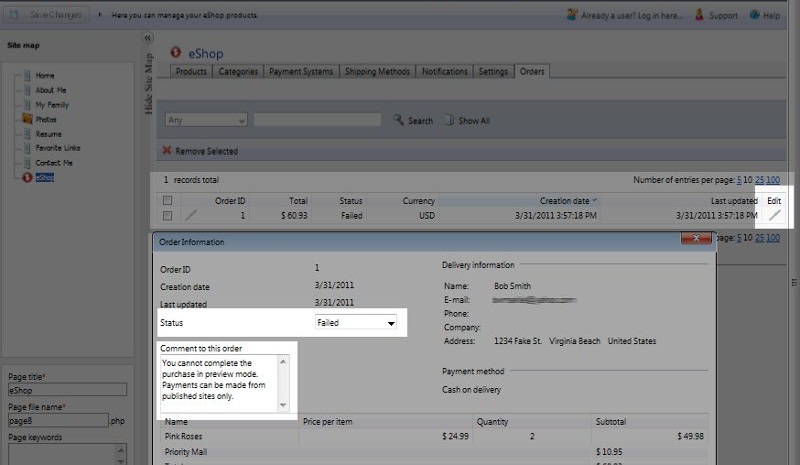Click the Resume page icon

(x=27, y=134)
